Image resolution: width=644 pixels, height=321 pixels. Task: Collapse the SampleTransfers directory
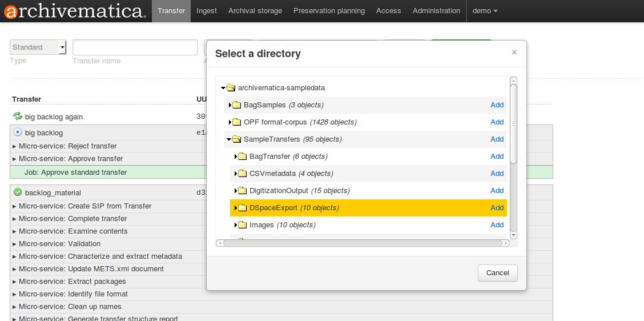click(229, 139)
